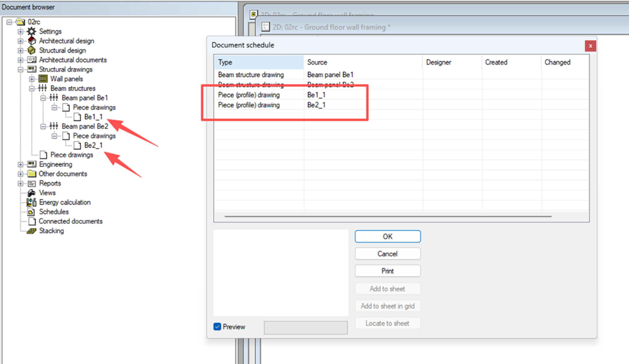629x364 pixels.
Task: Click the Views camera icon
Action: click(32, 193)
